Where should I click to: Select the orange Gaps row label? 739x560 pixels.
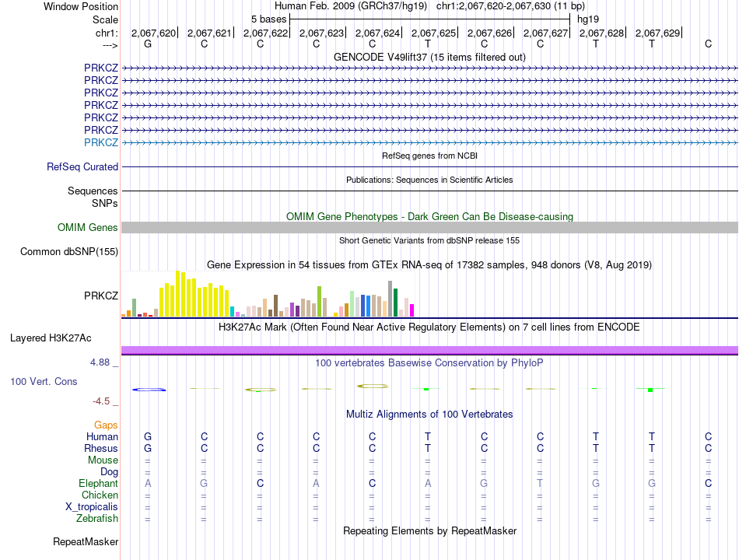(106, 425)
